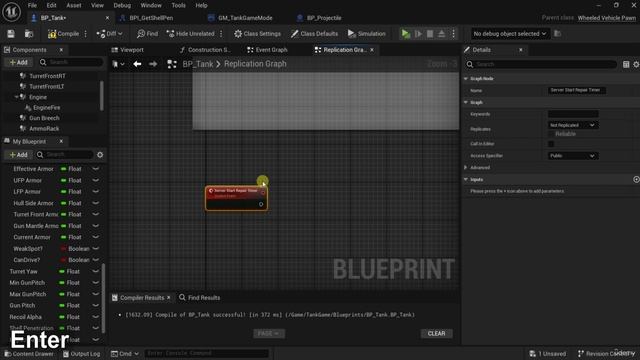Viewport: 640px width, 360px height.
Task: Save the current blueprint asset
Action: (x=11, y=34)
